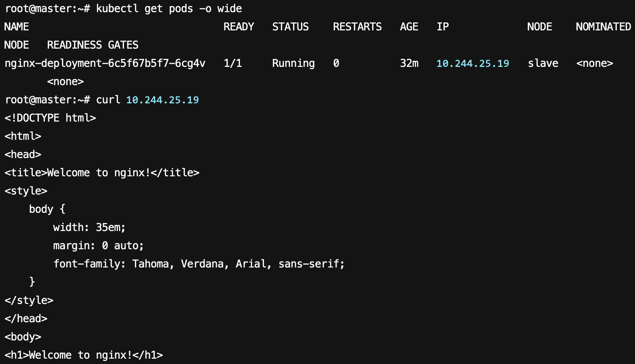Click the AGE column header

click(x=409, y=27)
